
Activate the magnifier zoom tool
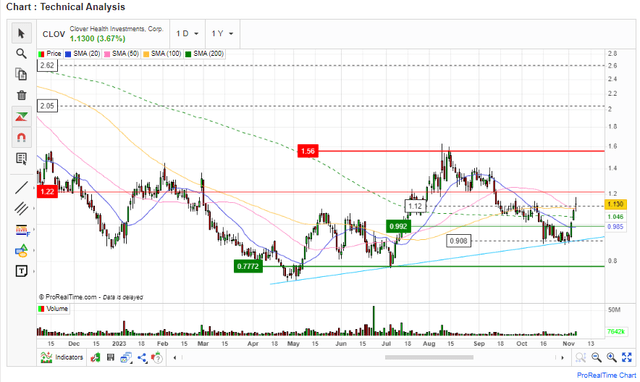(x=21, y=53)
